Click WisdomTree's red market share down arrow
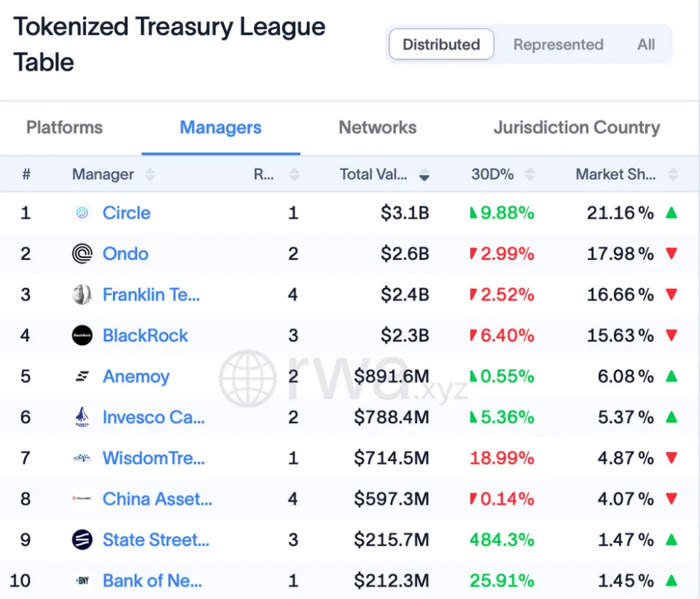The image size is (700, 599). click(672, 458)
